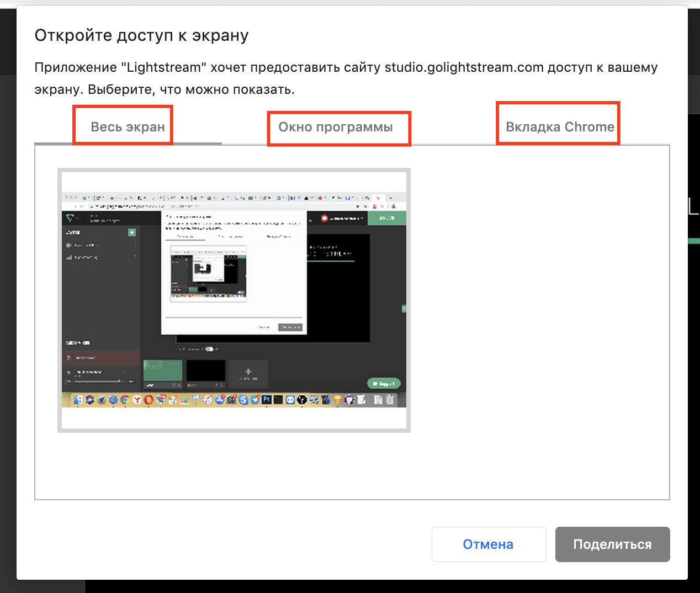This screenshot has height=593, width=700.
Task: Toggle the green switch below the previewed canvas
Action: pos(210,349)
